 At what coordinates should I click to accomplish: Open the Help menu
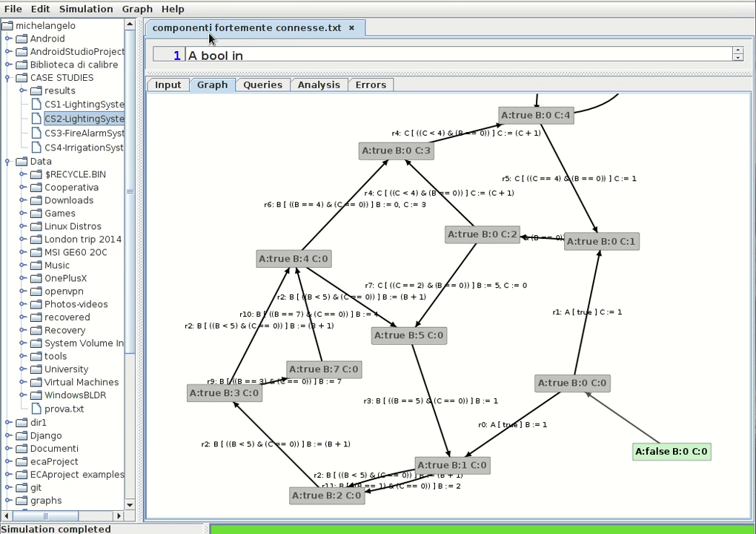[x=173, y=9]
